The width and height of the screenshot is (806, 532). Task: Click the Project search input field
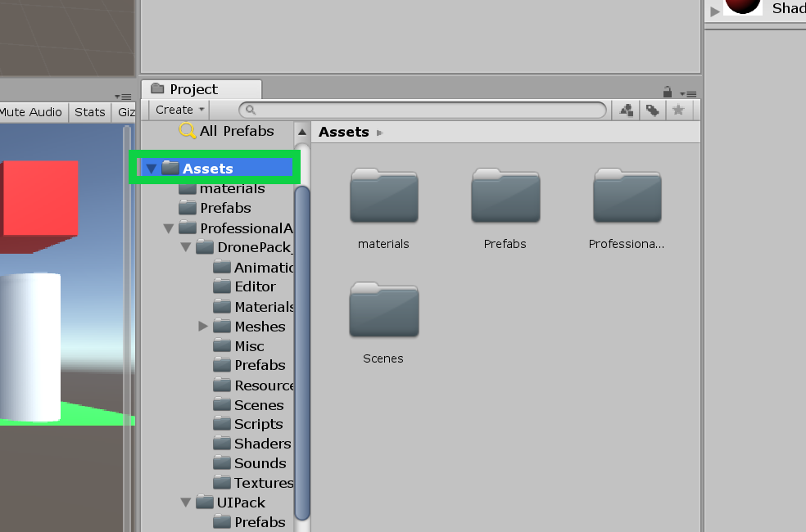(426, 110)
